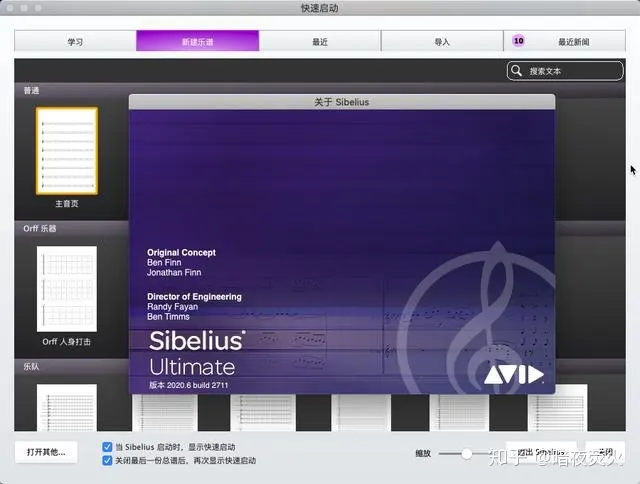
Task: Choose the Orff 人身打击 template
Action: [x=67, y=289]
